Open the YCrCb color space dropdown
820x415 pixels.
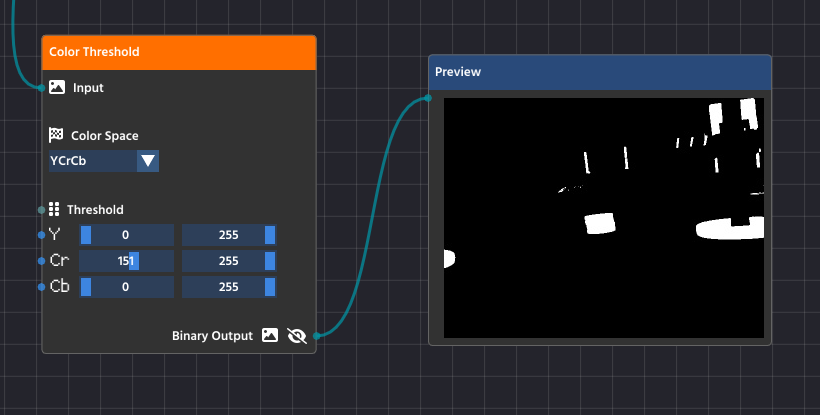[x=92, y=161]
